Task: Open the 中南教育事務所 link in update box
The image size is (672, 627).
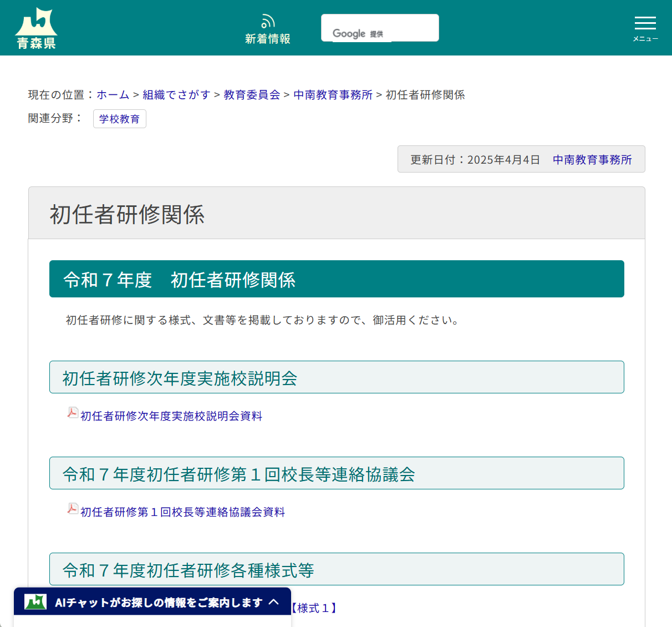Action: click(x=592, y=159)
